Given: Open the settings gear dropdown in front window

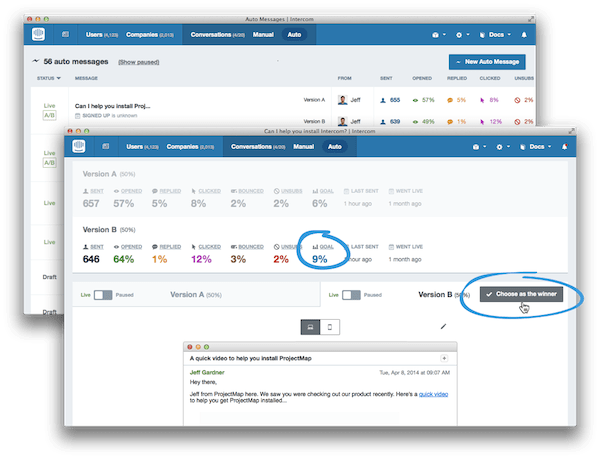Looking at the screenshot, I should 502,147.
